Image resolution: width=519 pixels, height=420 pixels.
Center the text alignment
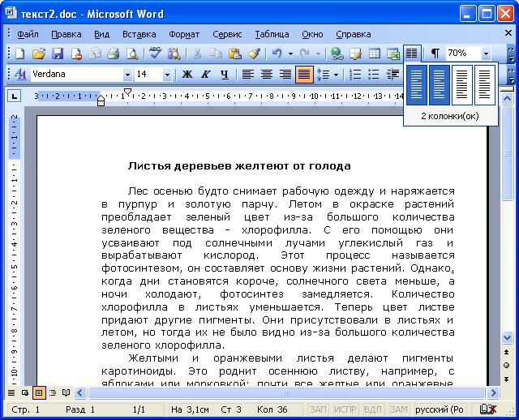(x=267, y=75)
